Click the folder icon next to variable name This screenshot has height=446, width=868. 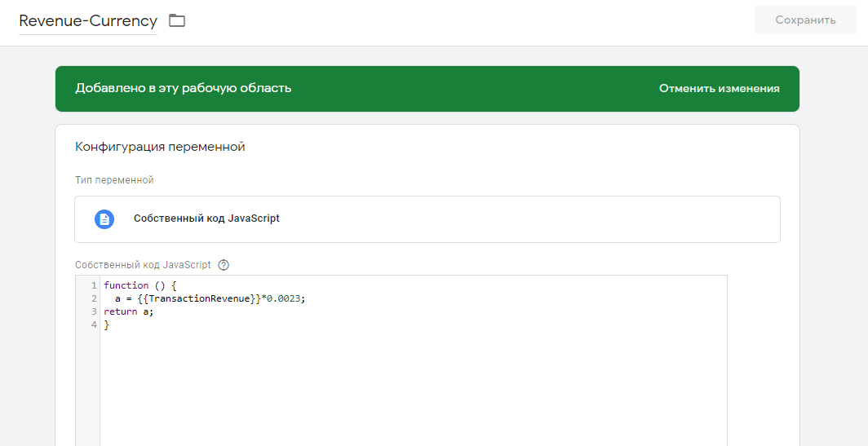[x=176, y=20]
